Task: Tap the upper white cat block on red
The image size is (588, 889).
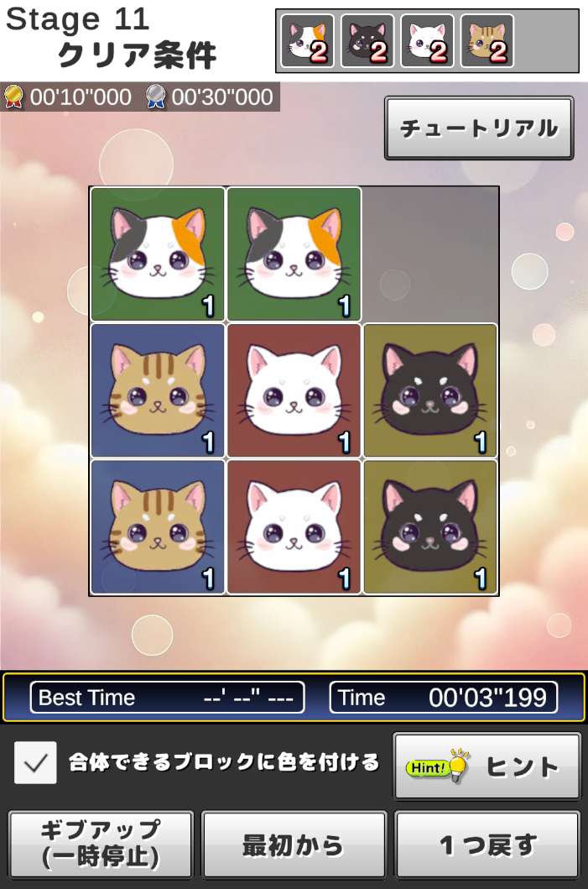Action: tap(294, 390)
